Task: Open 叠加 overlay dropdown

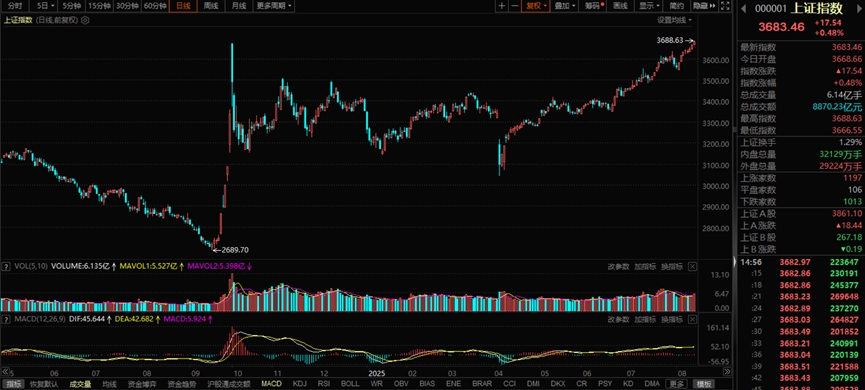Action: pyautogui.click(x=565, y=6)
